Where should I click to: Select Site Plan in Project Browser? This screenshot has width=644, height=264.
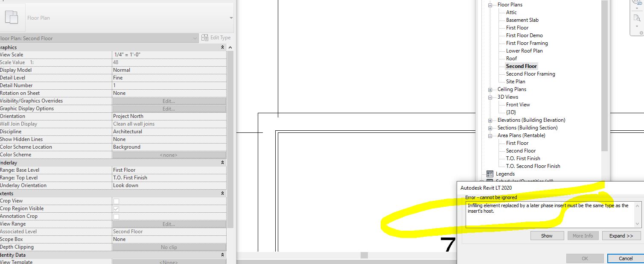(x=516, y=82)
